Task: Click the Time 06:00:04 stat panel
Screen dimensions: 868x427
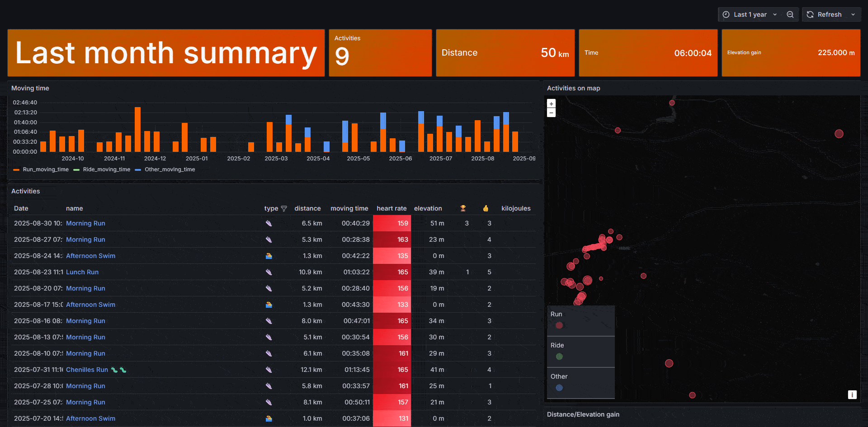Action: tap(648, 53)
